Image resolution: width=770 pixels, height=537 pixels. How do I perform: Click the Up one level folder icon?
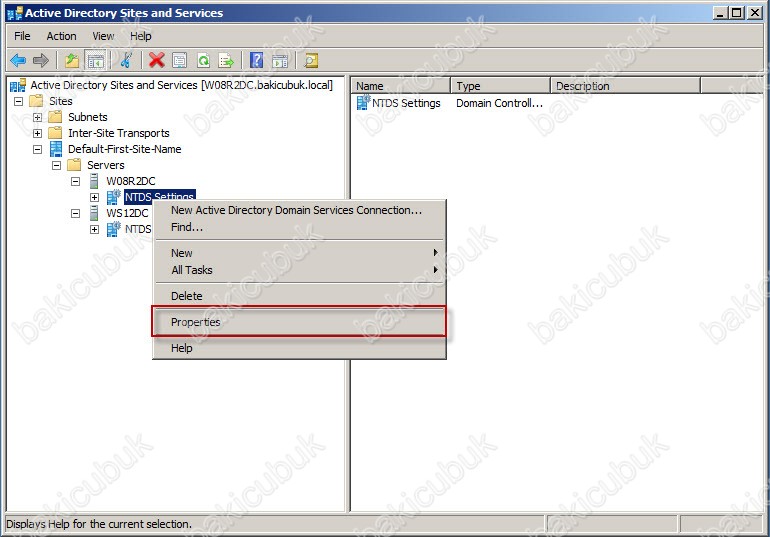(x=72, y=60)
